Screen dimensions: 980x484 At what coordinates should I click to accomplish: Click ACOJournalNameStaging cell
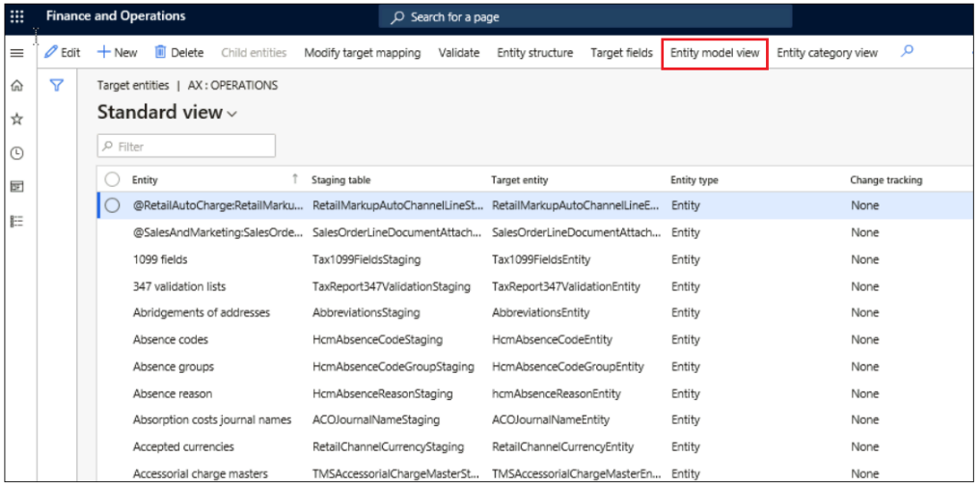coord(375,420)
